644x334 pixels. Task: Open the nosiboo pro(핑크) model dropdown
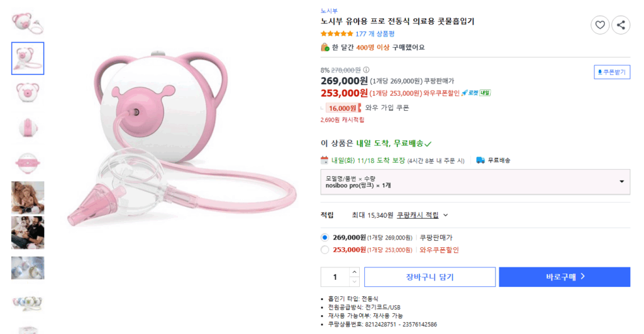pyautogui.click(x=475, y=182)
